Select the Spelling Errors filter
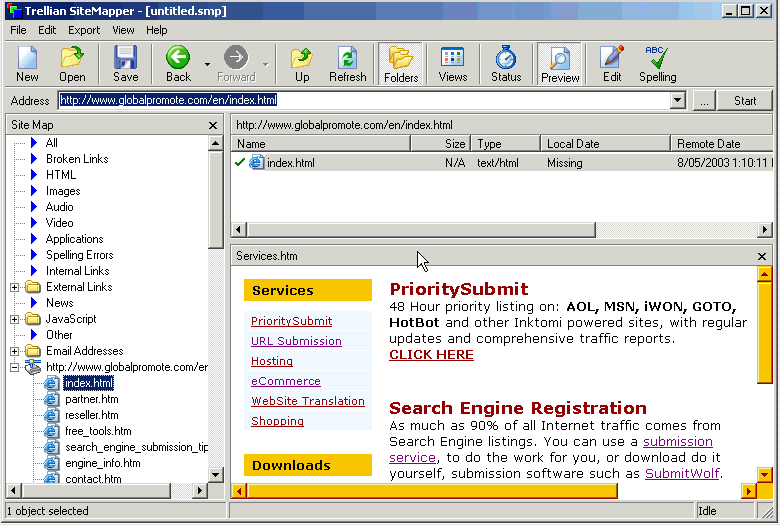The image size is (780, 525). click(x=80, y=255)
